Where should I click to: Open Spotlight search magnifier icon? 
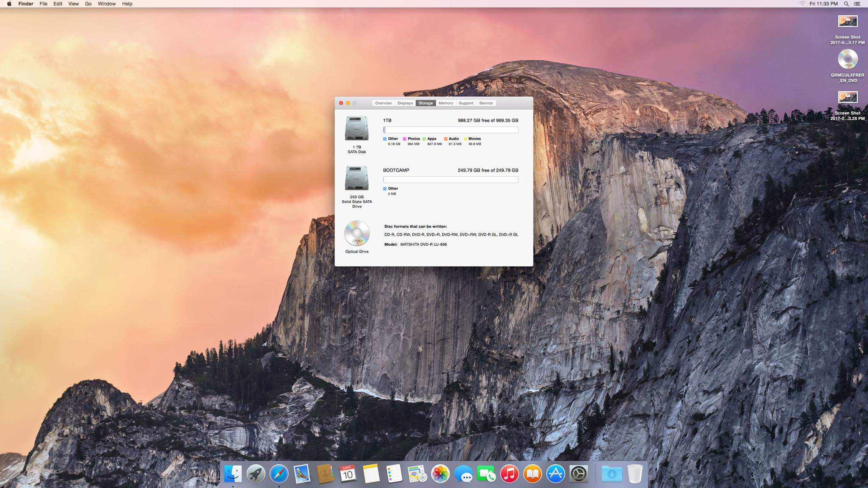[846, 4]
